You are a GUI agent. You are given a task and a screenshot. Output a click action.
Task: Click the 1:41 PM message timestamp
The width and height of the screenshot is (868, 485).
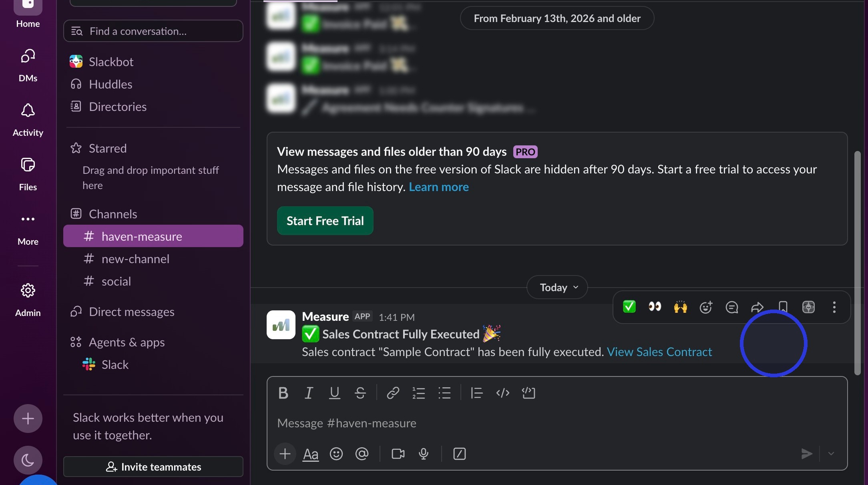(397, 317)
